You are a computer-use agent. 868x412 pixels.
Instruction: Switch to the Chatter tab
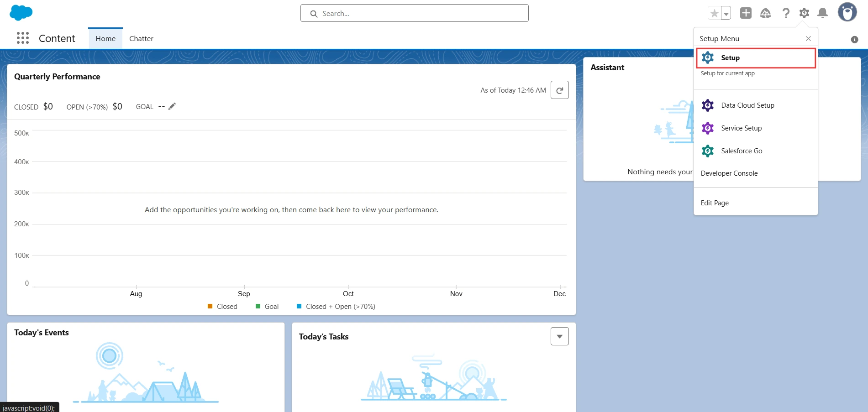pos(141,38)
